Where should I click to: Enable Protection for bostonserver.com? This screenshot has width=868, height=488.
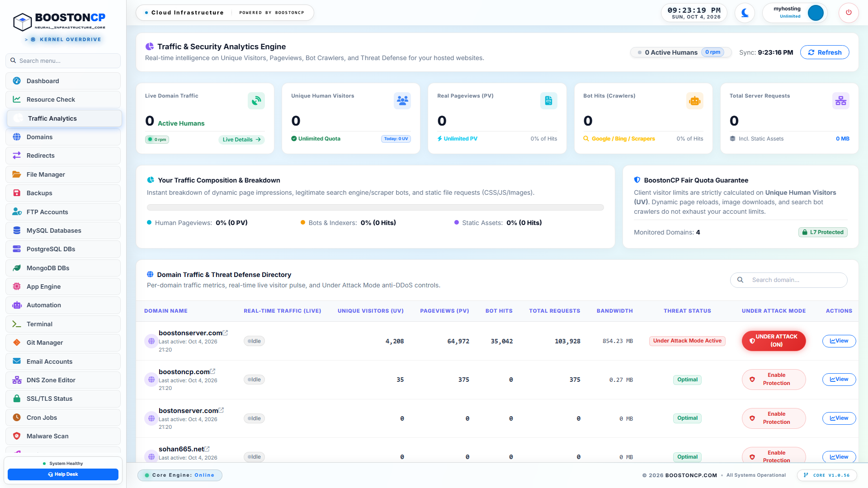[x=774, y=418]
